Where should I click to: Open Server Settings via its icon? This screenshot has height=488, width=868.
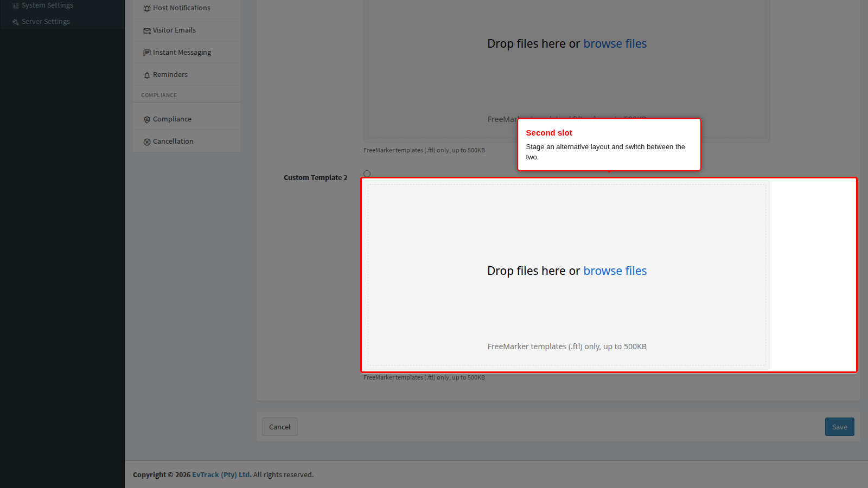tap(16, 22)
